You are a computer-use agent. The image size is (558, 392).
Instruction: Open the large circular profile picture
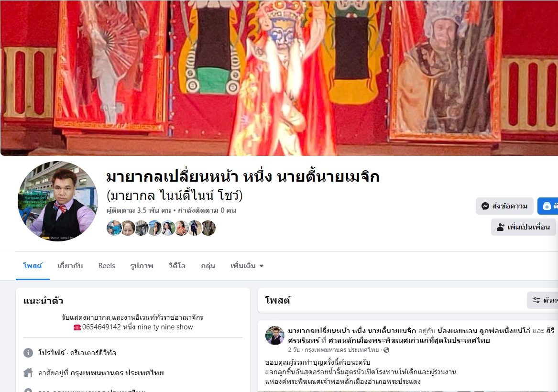(58, 201)
